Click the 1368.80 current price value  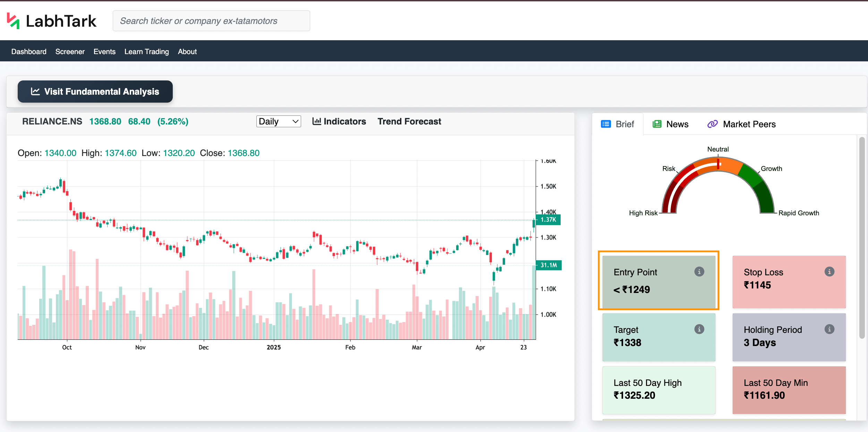tap(105, 121)
